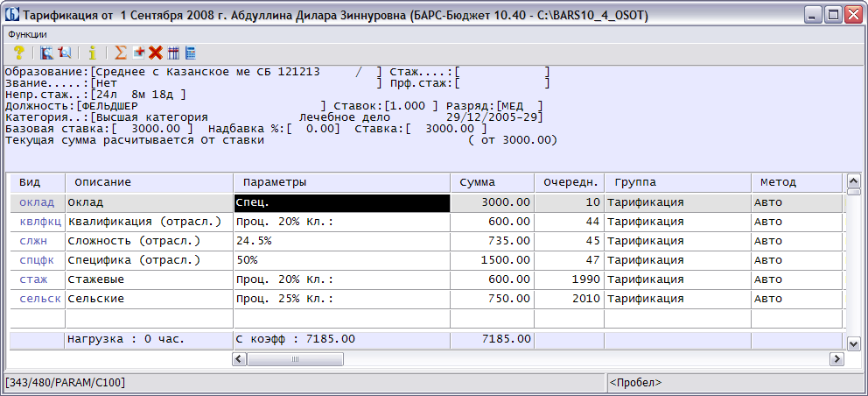Image resolution: width=868 pixels, height=396 pixels.
Task: Click the Проц. 25% Кл.: parameter cell
Action: click(341, 299)
